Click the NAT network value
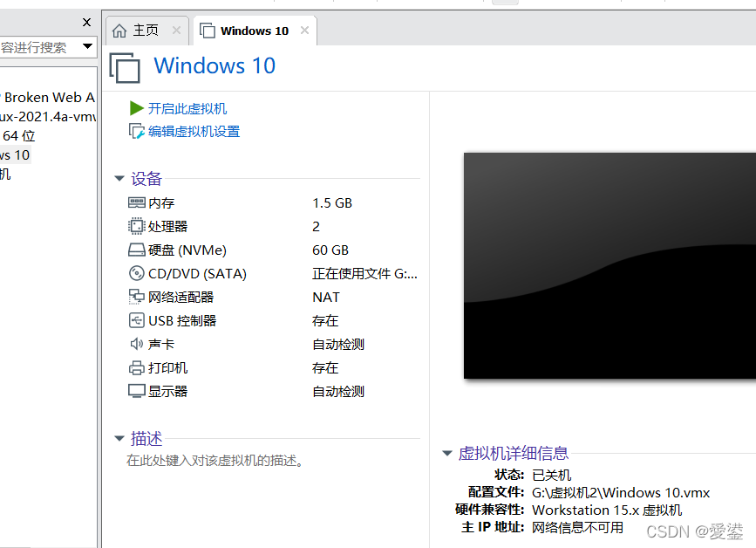Viewport: 756px width, 548px height. click(x=326, y=298)
